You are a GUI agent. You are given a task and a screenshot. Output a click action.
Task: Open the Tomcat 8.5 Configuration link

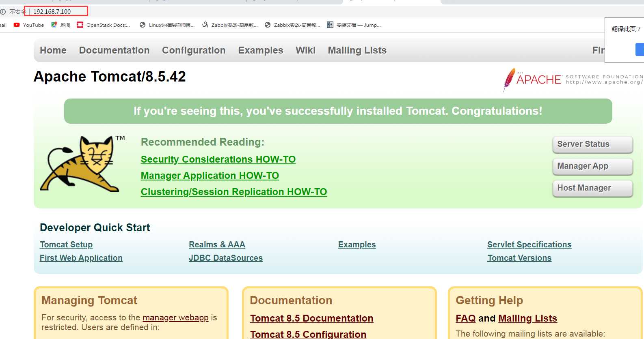(x=308, y=334)
